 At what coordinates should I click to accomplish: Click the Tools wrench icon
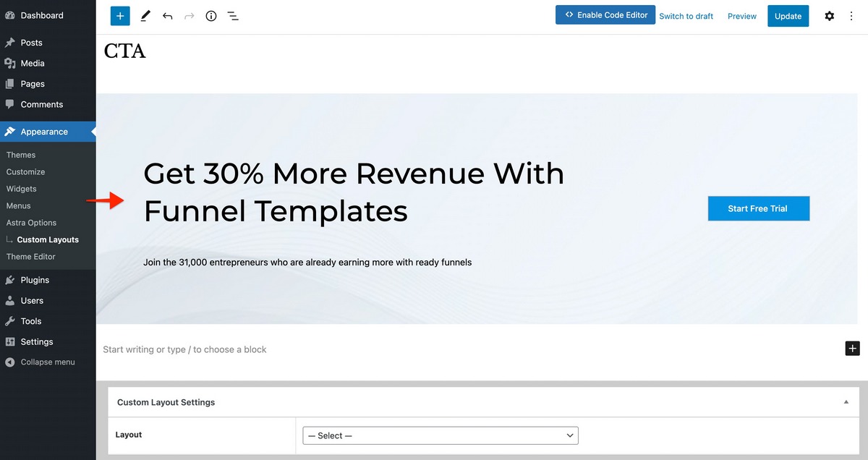click(10, 321)
